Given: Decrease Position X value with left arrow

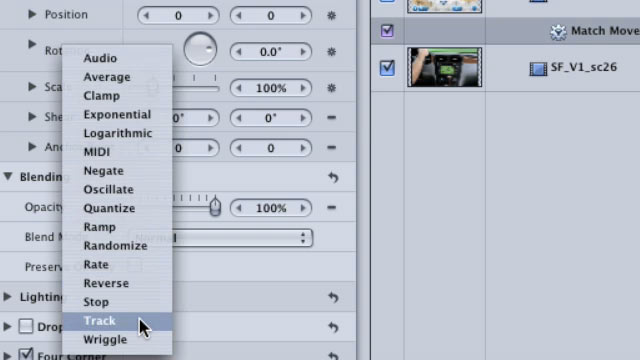Looking at the screenshot, I should point(146,16).
